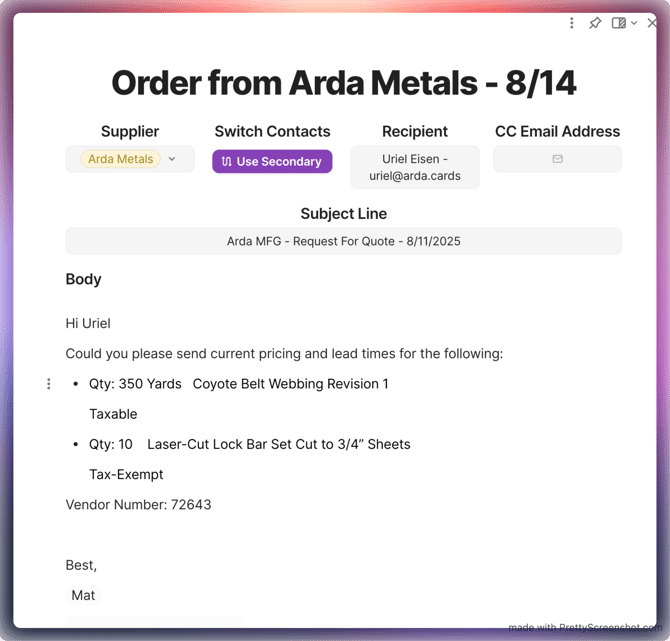The image size is (670, 641).
Task: Click the swap arrows icon in Use Secondary
Action: tap(227, 161)
